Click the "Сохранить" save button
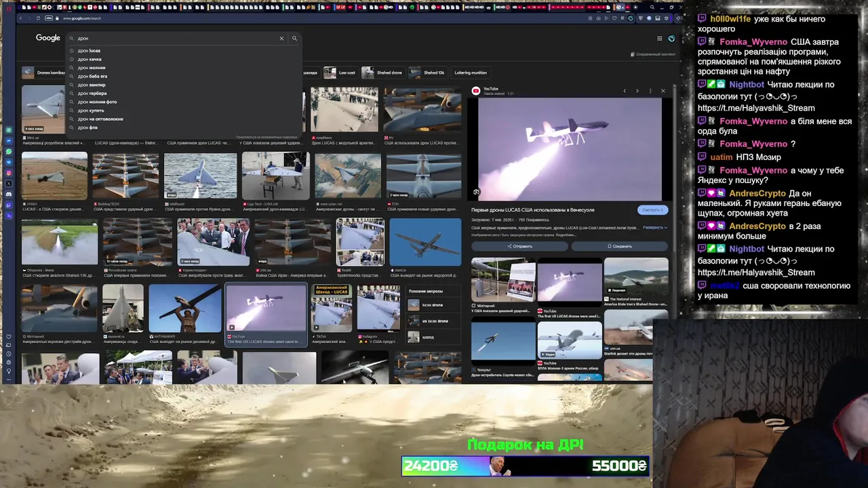This screenshot has width=868, height=488. [x=620, y=246]
